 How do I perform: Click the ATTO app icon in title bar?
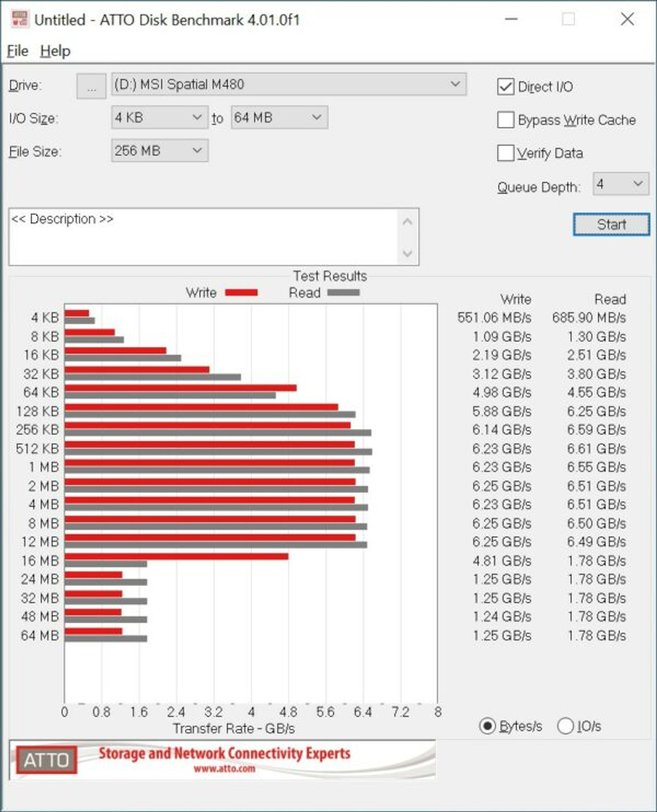[x=19, y=19]
